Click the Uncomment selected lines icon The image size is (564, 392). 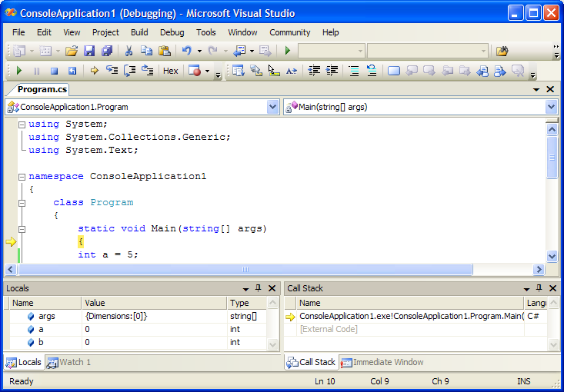coord(372,71)
